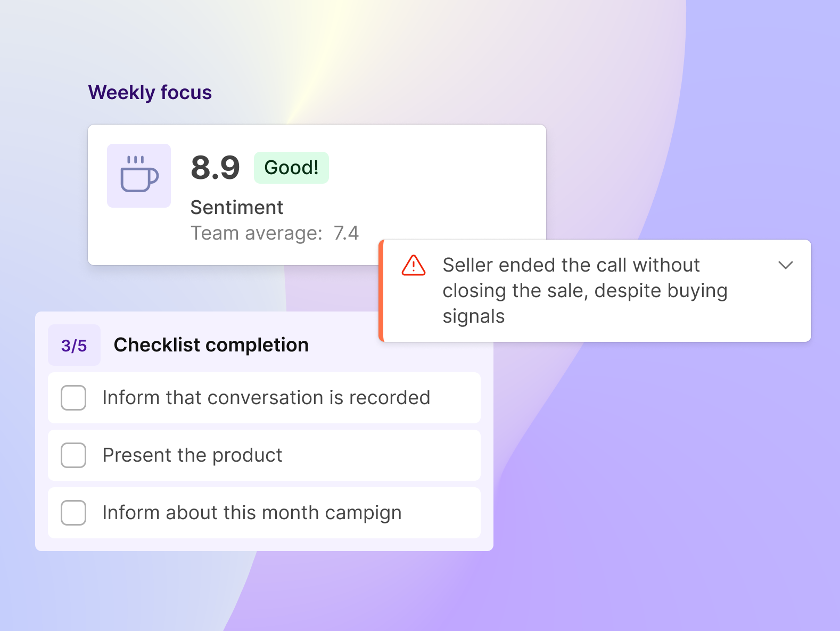Click the 3/5 completion badge

click(x=74, y=345)
